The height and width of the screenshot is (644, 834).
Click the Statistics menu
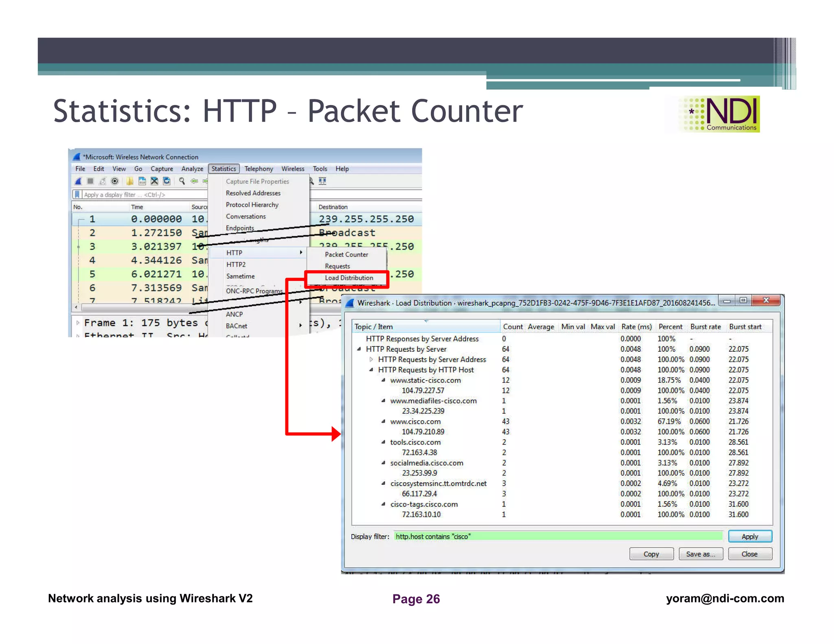(224, 169)
